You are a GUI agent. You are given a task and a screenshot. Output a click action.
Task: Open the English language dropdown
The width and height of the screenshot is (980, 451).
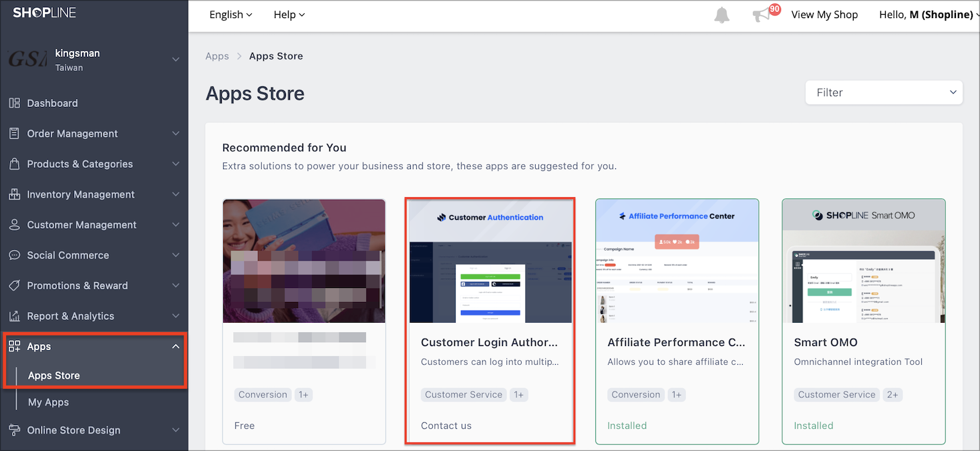point(230,15)
